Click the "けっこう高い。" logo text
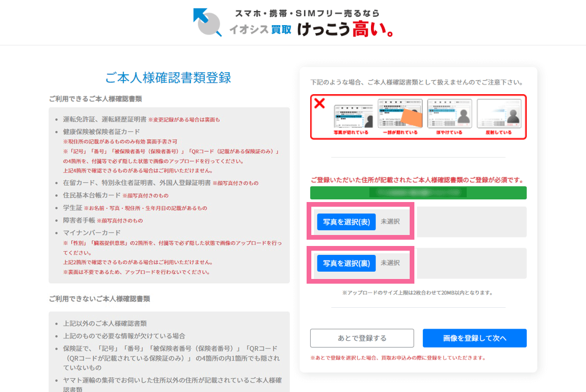586x392 pixels. tap(345, 29)
